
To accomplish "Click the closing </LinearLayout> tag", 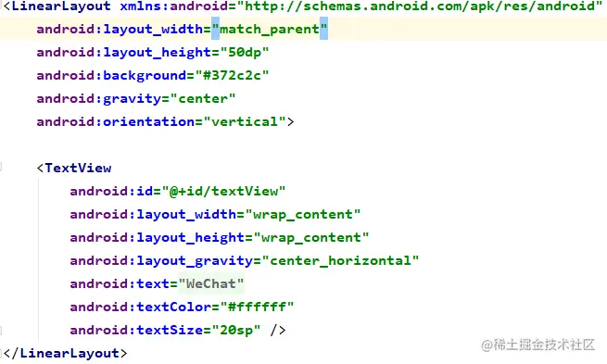I will 65,353.
